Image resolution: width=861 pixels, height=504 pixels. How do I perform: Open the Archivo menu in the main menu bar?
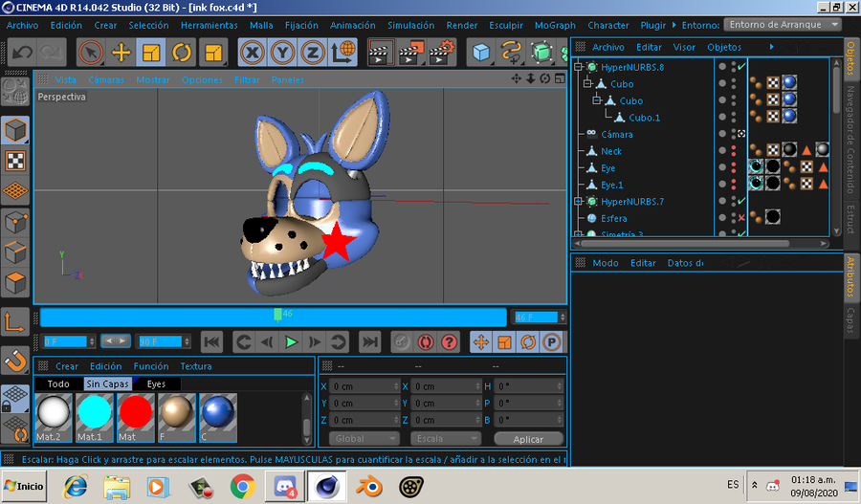[23, 25]
